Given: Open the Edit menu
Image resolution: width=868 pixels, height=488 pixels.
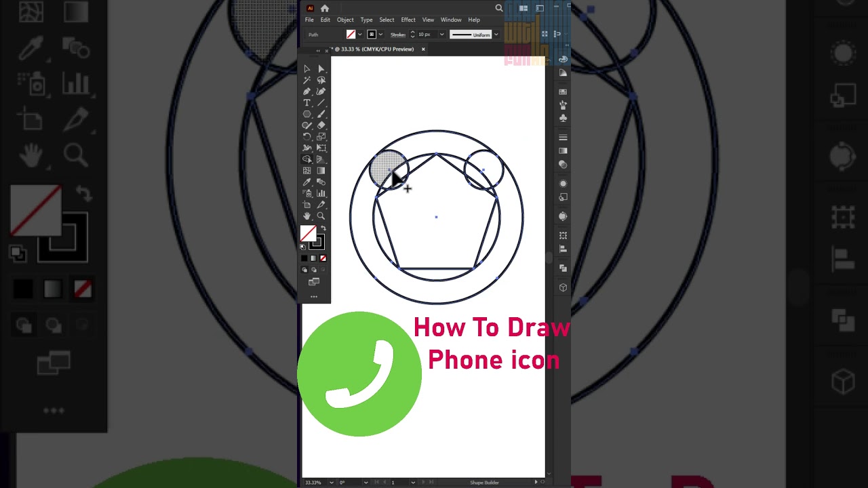Looking at the screenshot, I should point(325,20).
